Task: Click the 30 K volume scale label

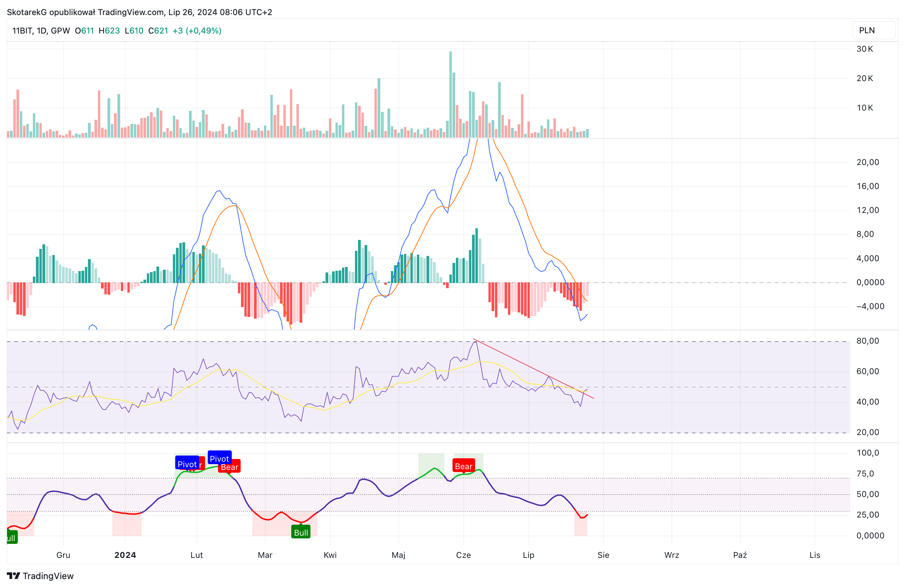Action: 865,49
